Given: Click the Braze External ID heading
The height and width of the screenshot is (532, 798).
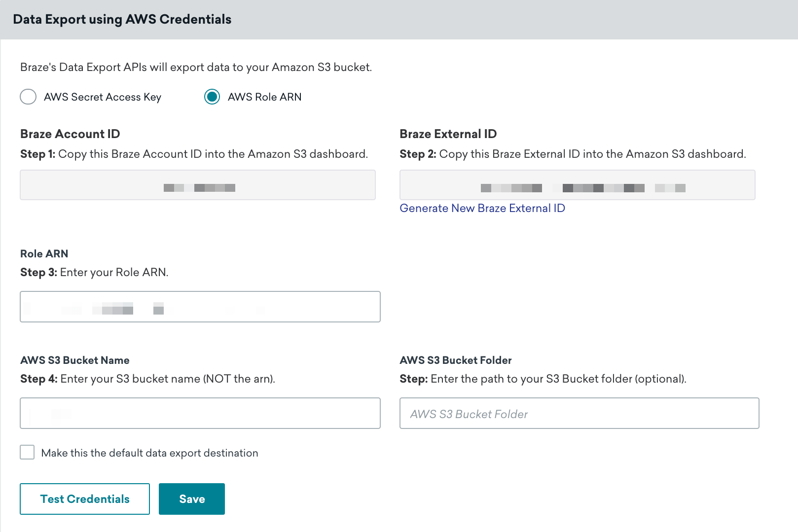Looking at the screenshot, I should 448,134.
